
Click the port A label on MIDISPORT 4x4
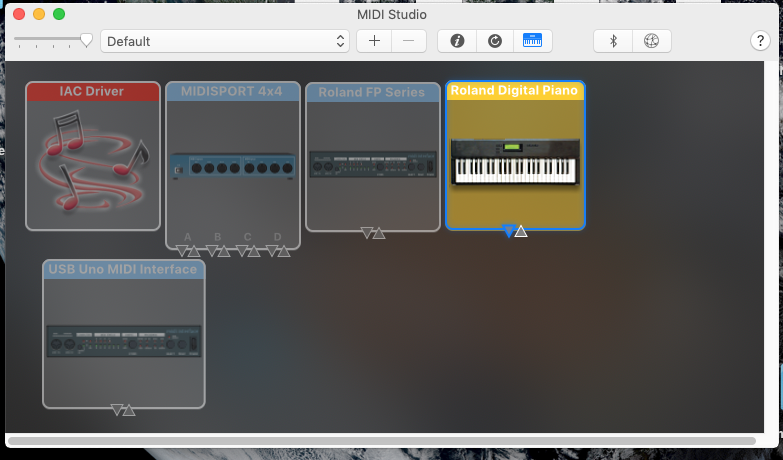coord(188,237)
